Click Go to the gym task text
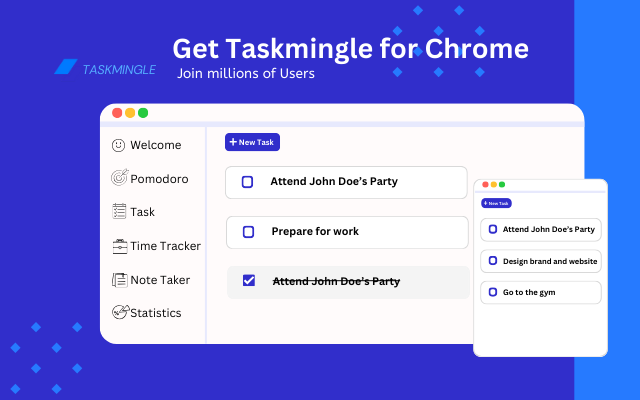 (x=529, y=292)
